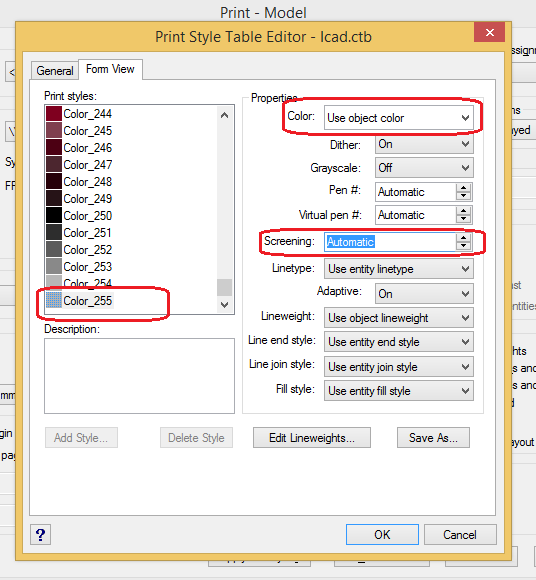Open the Lineweight dropdown
This screenshot has height=580, width=536.
point(398,318)
